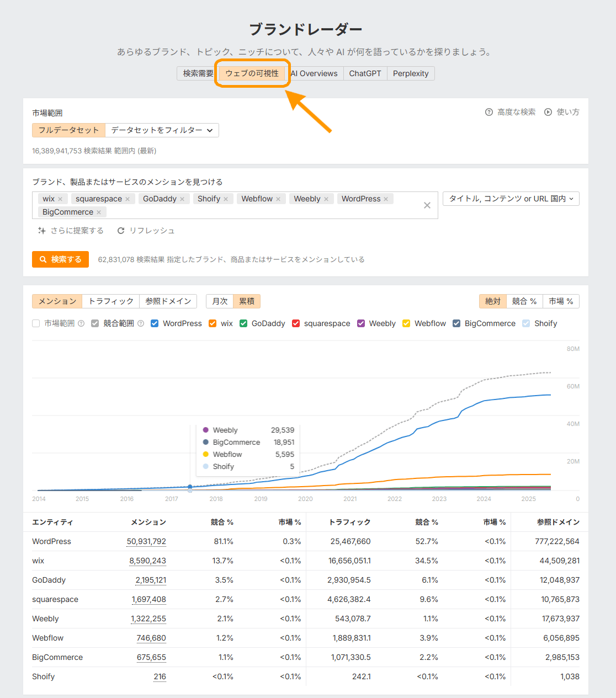Click the 使い方 play icon
The height and width of the screenshot is (698, 616).
click(548, 112)
